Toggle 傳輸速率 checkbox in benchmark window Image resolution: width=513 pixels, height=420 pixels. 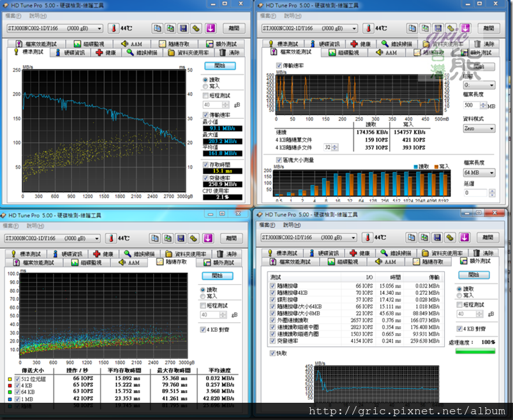click(205, 115)
